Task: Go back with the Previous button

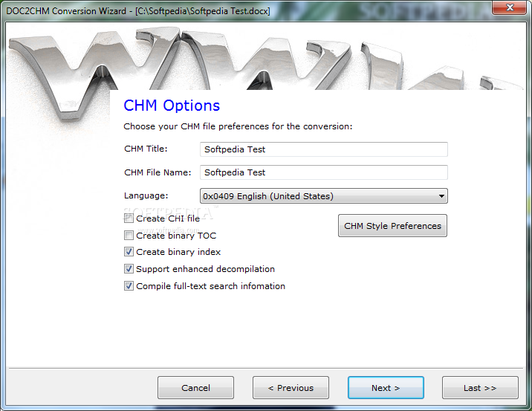Action: [291, 387]
